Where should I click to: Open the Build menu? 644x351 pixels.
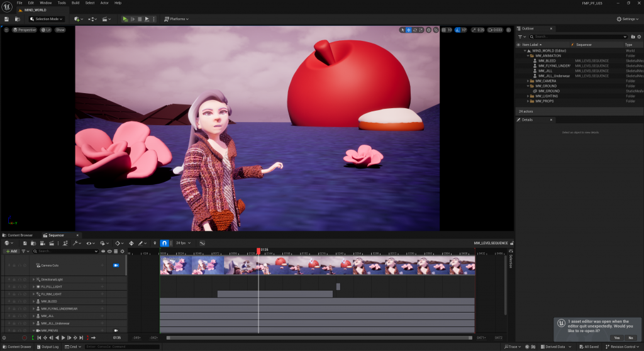coord(75,3)
